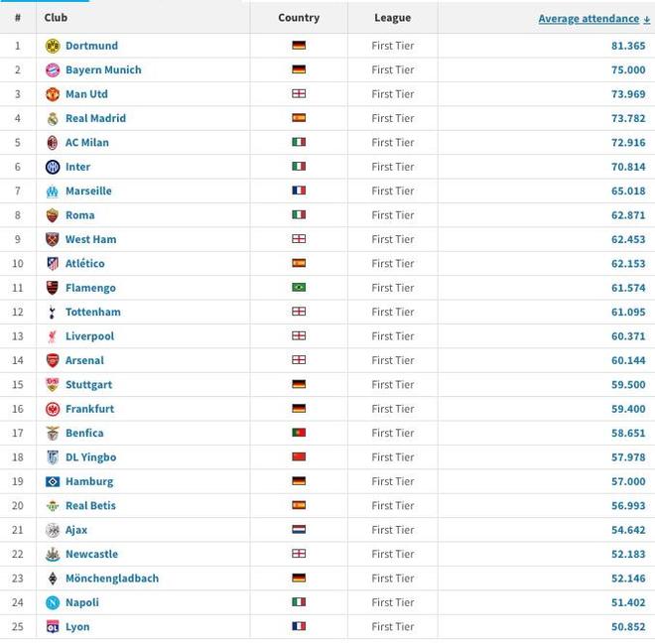Click the Bayern Munich crest icon

pyautogui.click(x=53, y=70)
